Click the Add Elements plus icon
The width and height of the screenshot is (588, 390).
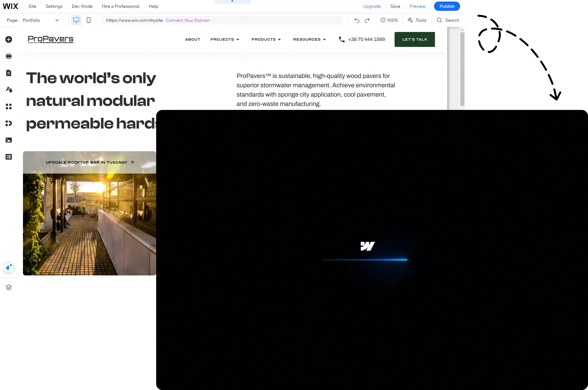click(9, 40)
